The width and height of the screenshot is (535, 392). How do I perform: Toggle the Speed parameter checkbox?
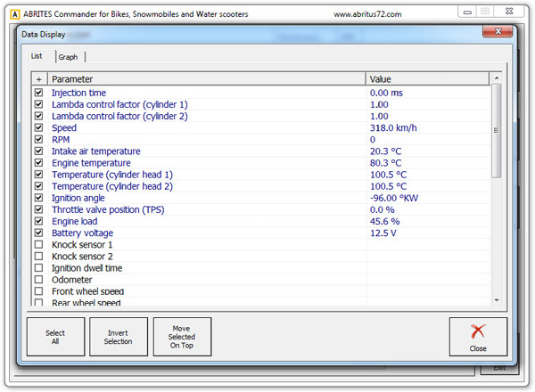tap(38, 127)
